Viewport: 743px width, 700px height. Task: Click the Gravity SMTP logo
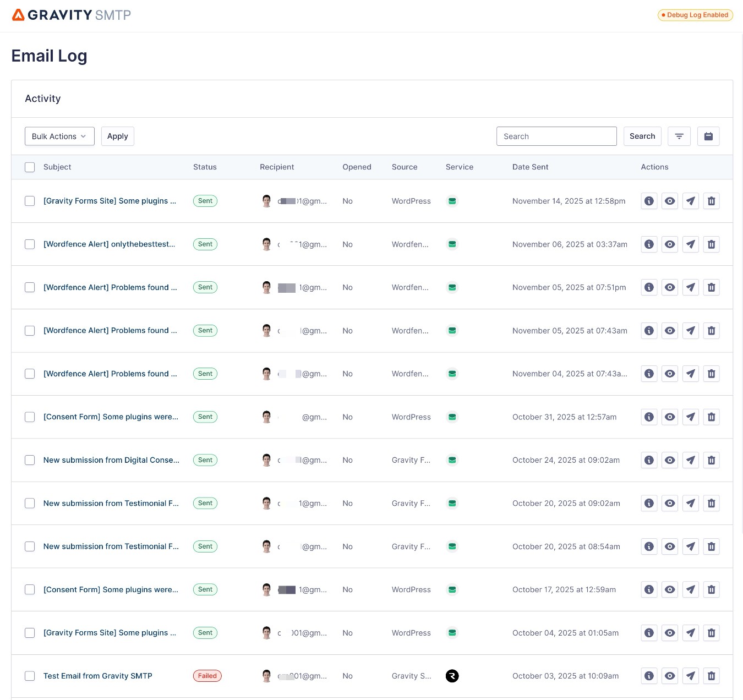point(71,15)
